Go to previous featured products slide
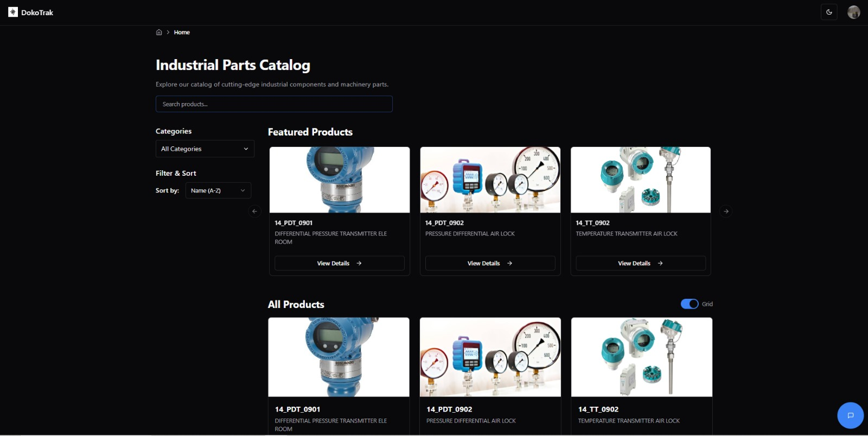 point(254,211)
